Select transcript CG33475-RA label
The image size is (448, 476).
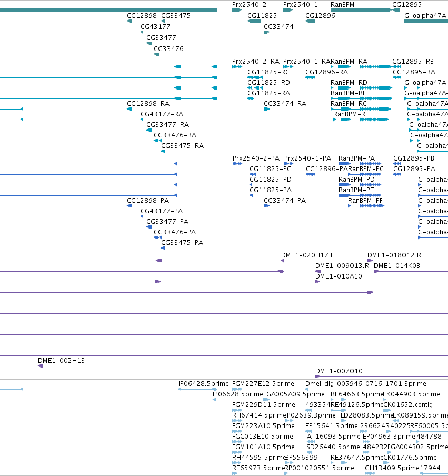[183, 146]
